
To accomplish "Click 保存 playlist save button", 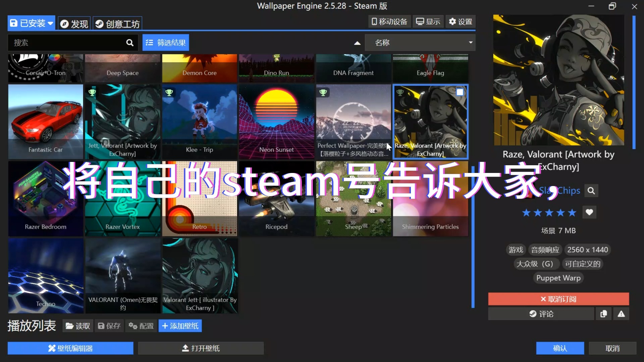I will tap(109, 326).
